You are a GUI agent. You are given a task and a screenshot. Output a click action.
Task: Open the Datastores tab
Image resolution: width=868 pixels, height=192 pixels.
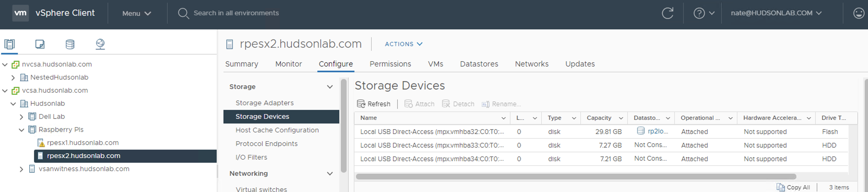point(479,64)
